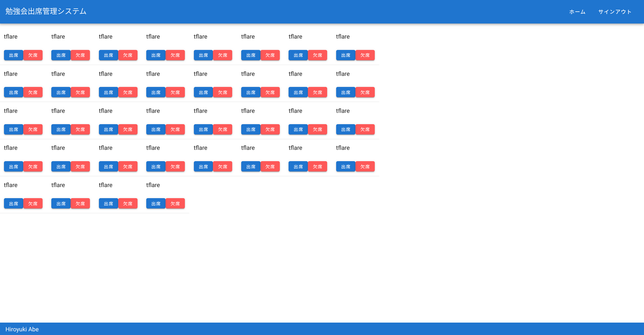Click サインアウト to sign out

(615, 12)
